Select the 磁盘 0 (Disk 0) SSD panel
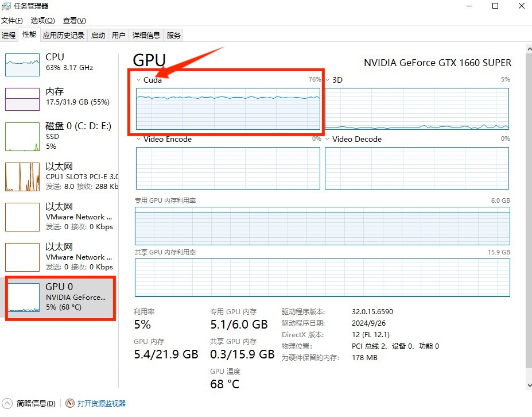The height and width of the screenshot is (417, 532). 22,137
